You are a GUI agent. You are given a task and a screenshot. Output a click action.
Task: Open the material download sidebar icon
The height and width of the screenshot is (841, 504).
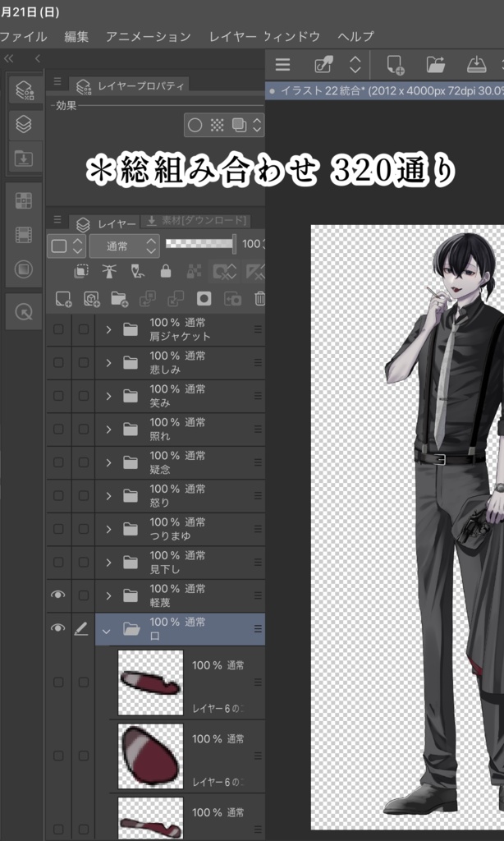click(24, 159)
